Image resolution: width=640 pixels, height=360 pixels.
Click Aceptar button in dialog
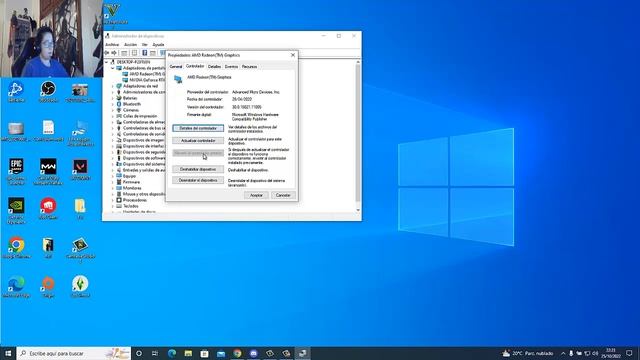point(256,195)
